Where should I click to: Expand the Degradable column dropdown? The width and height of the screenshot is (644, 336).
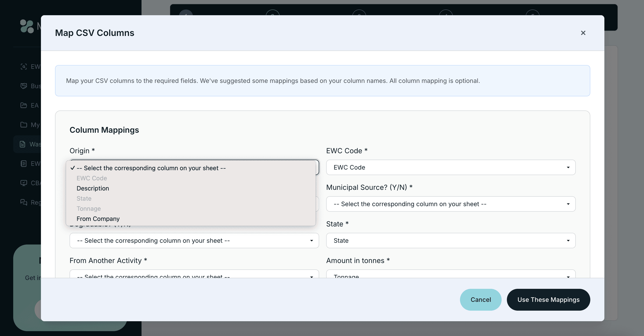click(194, 240)
